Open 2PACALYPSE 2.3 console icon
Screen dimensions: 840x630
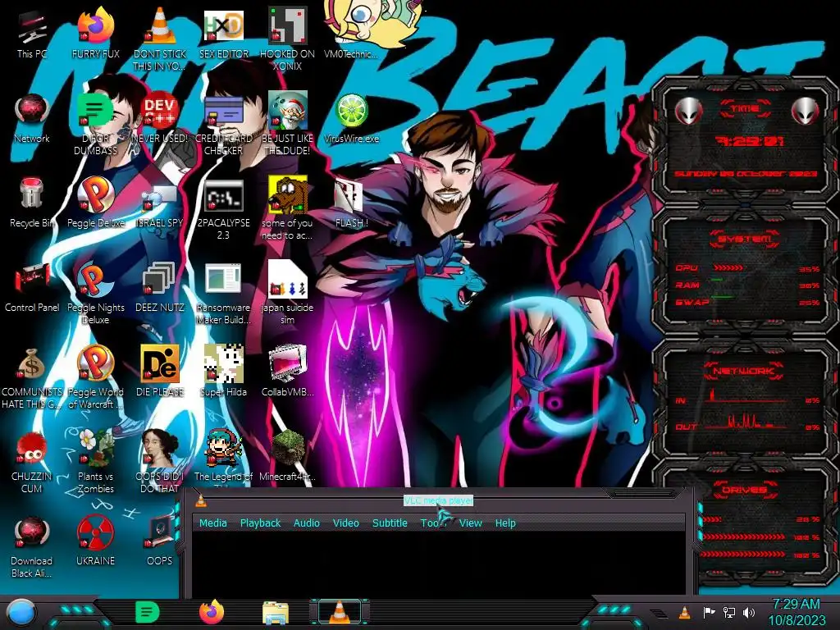(x=223, y=209)
